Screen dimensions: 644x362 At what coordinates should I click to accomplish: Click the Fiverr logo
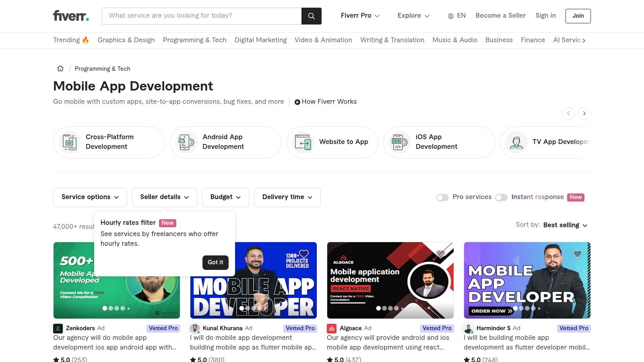[71, 16]
